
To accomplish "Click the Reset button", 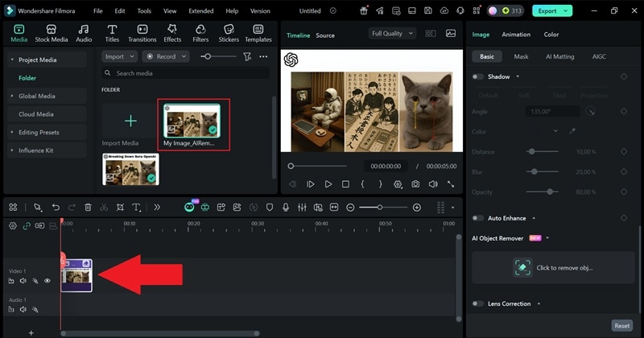I will tap(621, 326).
